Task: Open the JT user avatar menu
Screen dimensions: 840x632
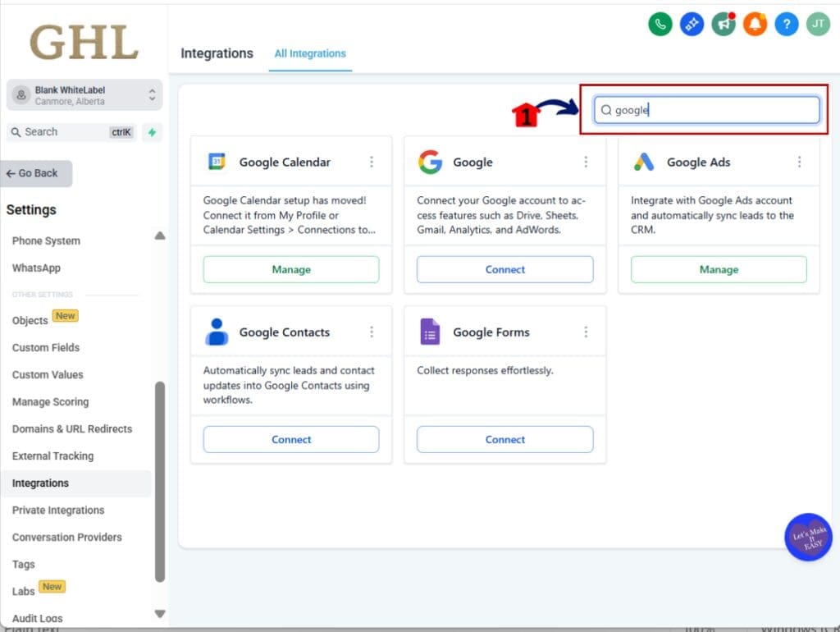Action: tap(818, 24)
